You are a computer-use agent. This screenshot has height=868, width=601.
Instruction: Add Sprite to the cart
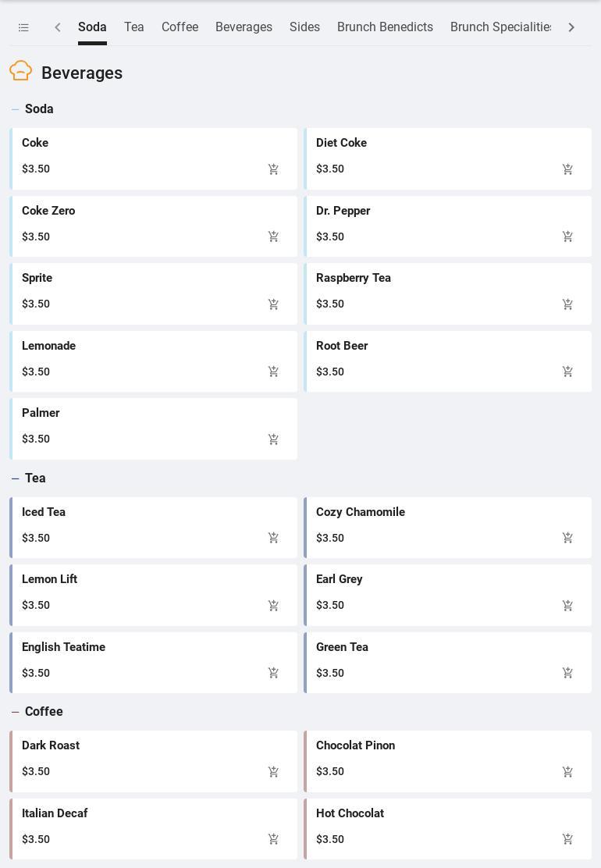tap(273, 304)
